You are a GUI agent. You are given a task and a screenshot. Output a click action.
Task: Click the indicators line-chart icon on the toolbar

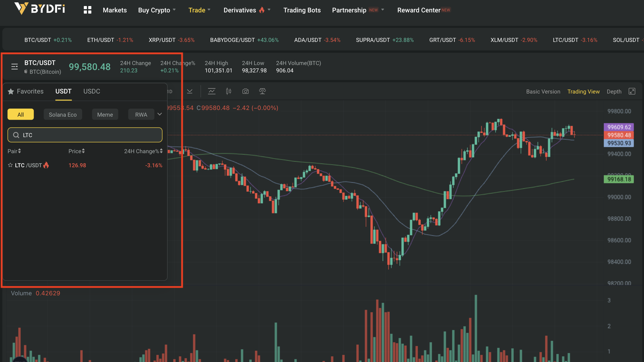[x=212, y=91]
